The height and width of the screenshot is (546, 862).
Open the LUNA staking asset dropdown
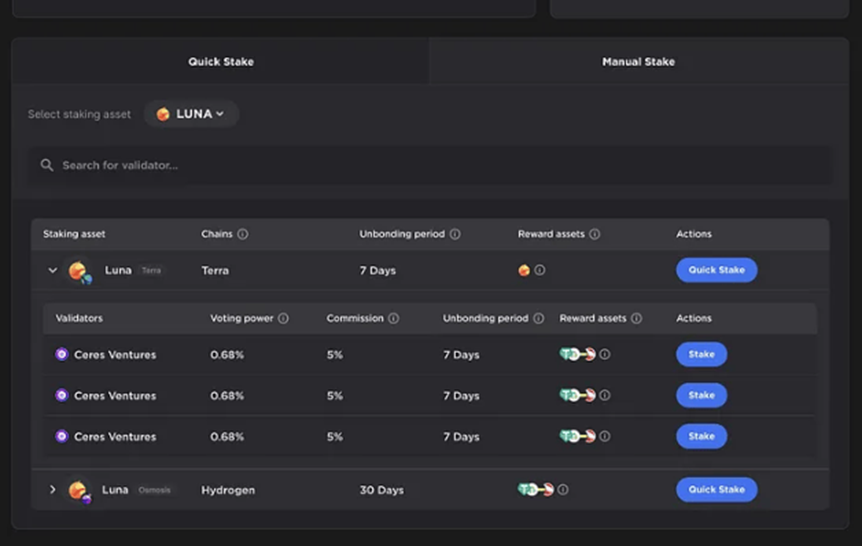[x=191, y=114]
